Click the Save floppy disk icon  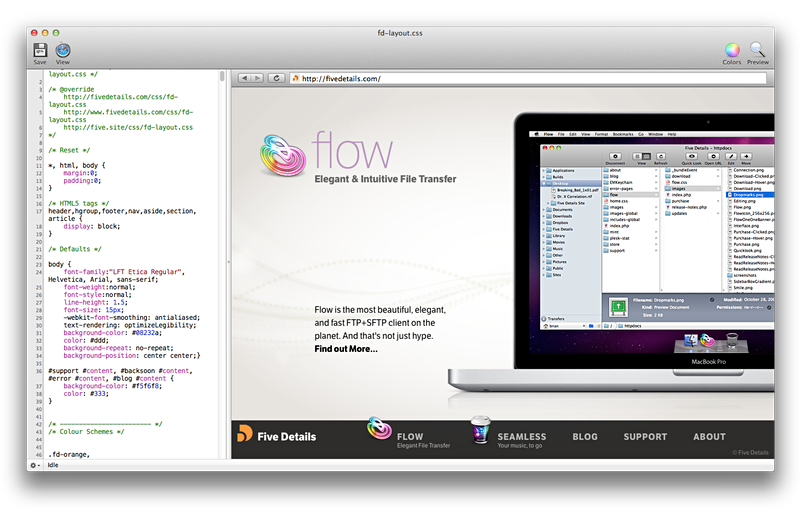click(40, 50)
